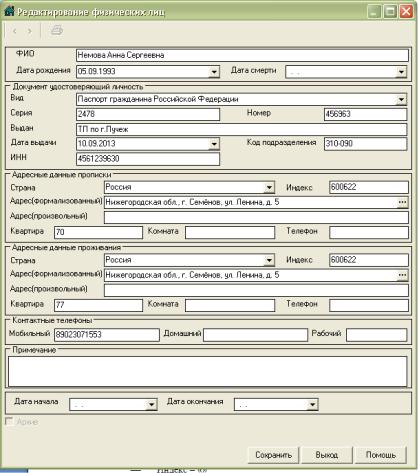
Task: Click the Код подразделения field
Action: (365, 144)
